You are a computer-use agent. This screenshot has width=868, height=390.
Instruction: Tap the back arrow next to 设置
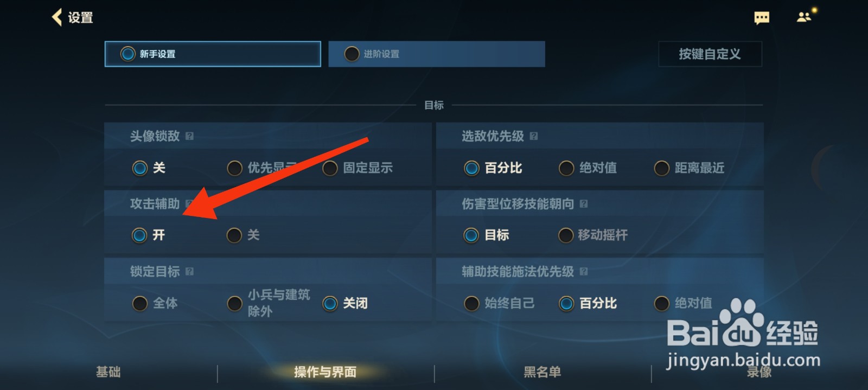57,17
